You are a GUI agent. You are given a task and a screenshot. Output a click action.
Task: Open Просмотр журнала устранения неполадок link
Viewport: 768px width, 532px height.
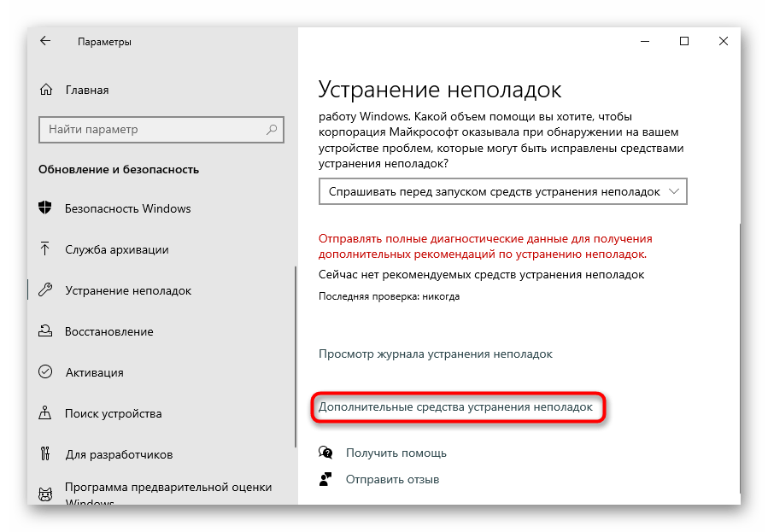[436, 354]
